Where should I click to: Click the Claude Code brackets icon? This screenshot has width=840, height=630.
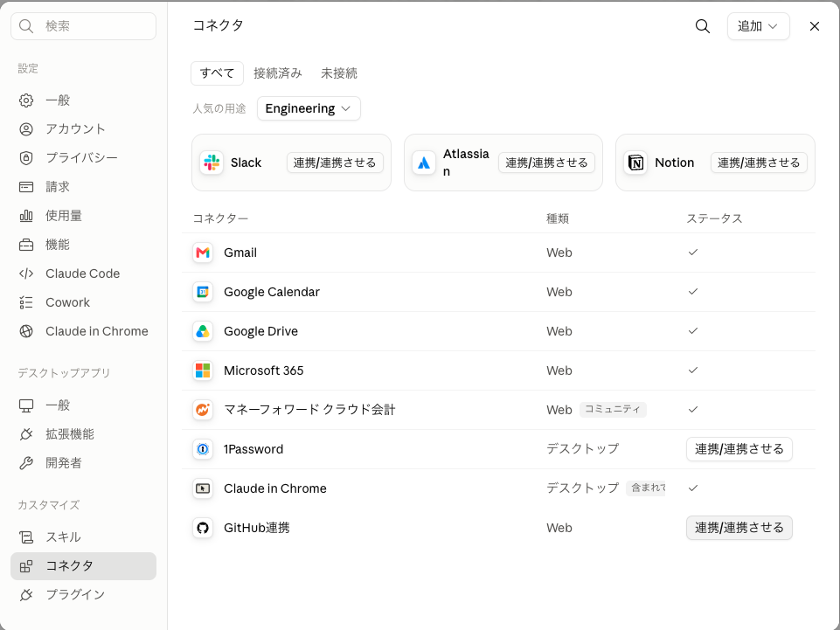click(26, 273)
